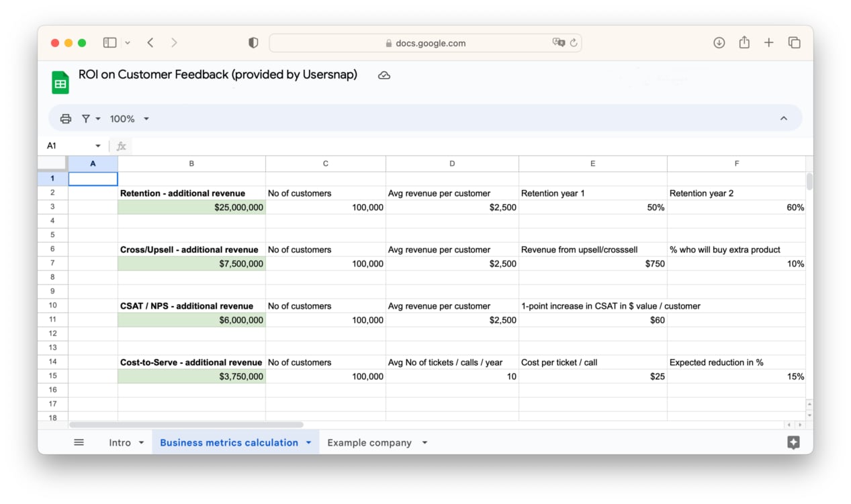
Task: Open Safari's share icon
Action: coord(744,42)
